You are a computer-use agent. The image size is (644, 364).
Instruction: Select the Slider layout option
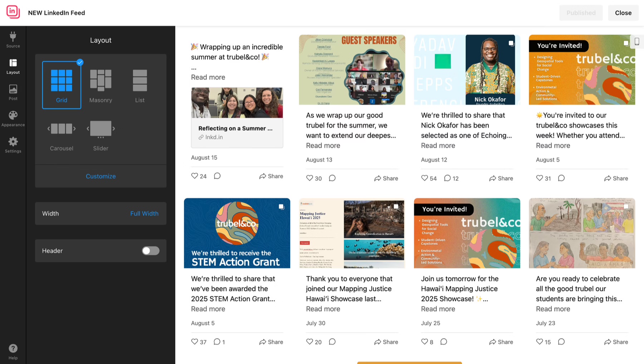click(x=101, y=135)
